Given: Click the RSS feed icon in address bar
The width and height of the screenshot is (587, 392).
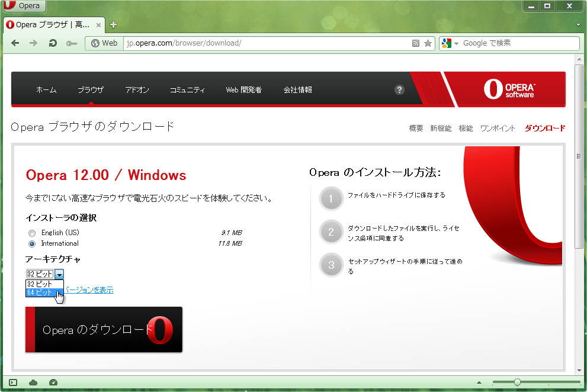Looking at the screenshot, I should (x=416, y=43).
